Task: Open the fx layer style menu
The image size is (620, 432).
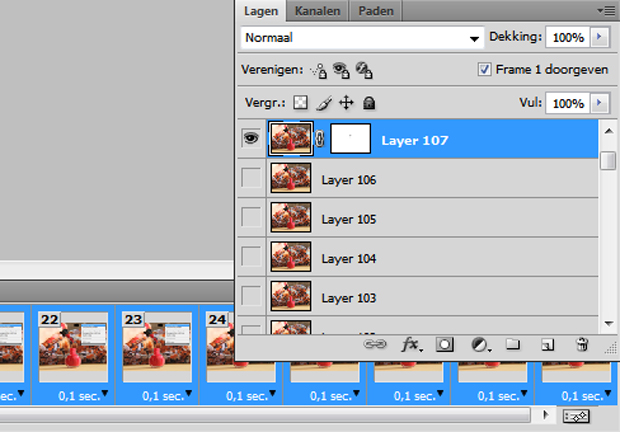Action: (x=411, y=345)
